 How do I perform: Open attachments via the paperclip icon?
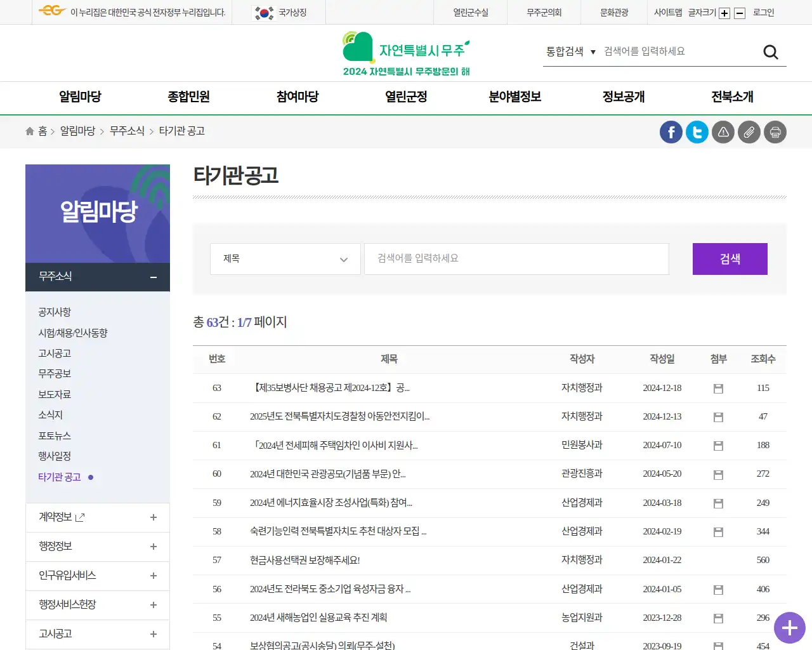pyautogui.click(x=749, y=132)
